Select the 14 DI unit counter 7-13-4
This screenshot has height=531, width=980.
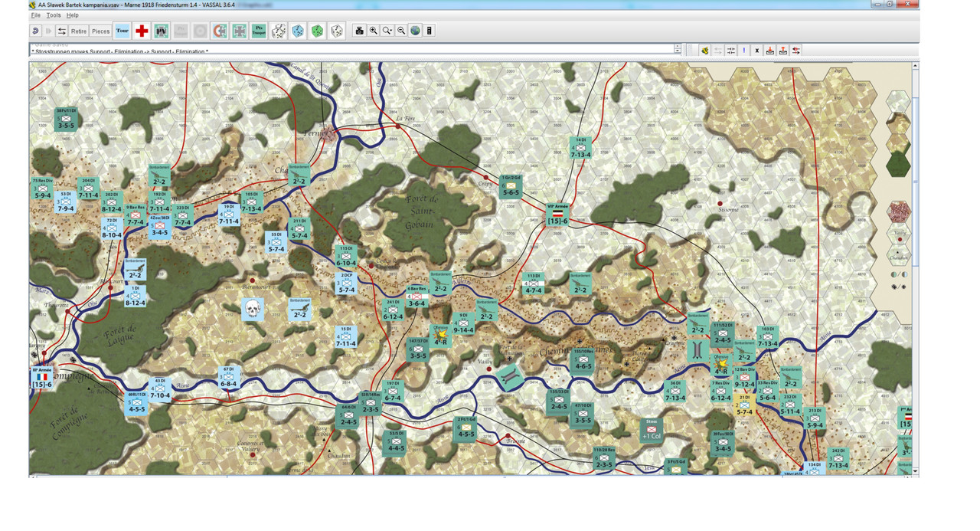[580, 149]
